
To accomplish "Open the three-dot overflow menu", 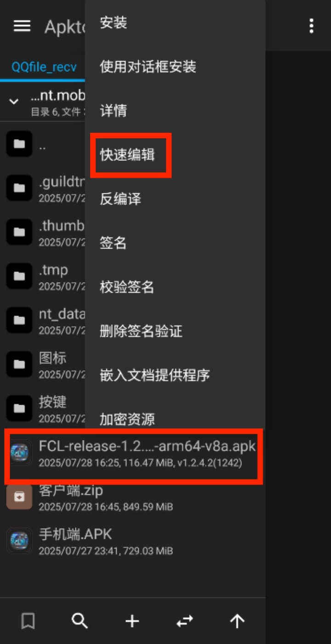I will [311, 26].
